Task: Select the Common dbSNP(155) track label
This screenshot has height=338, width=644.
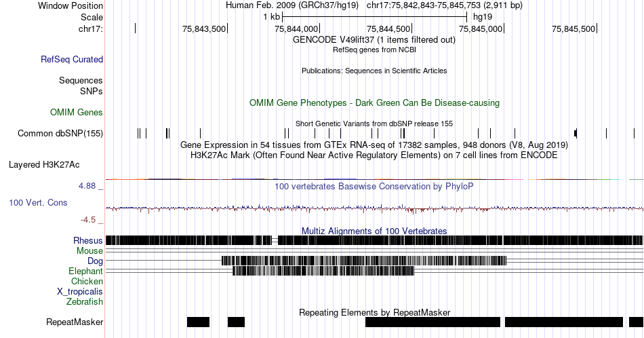Action: coord(60,133)
